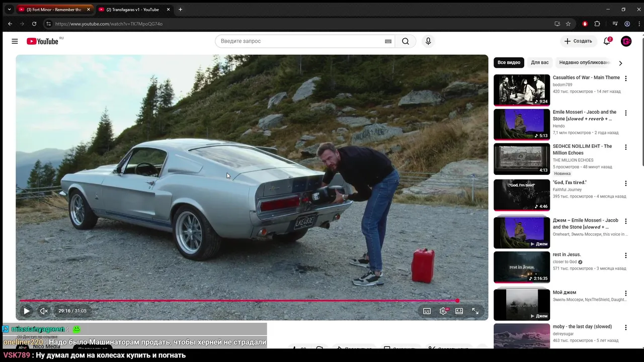Click the progress bar scrubber dot
644x362 pixels.
[x=457, y=301]
